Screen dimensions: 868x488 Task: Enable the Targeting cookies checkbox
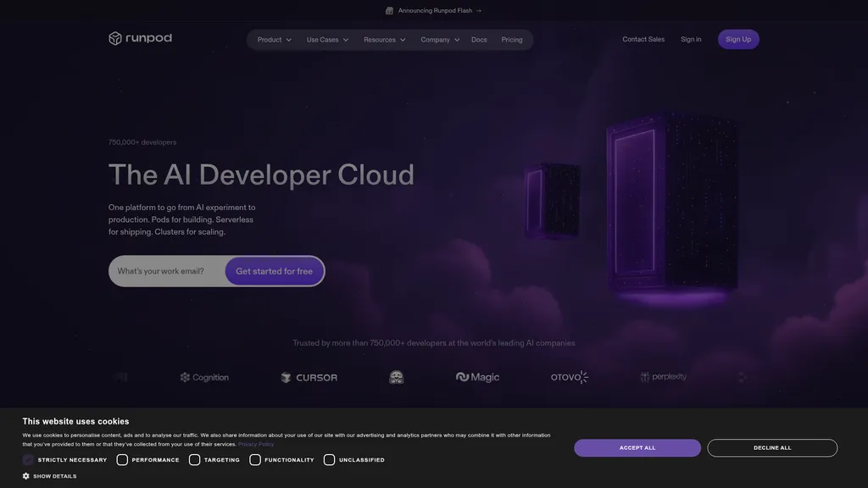tap(194, 460)
